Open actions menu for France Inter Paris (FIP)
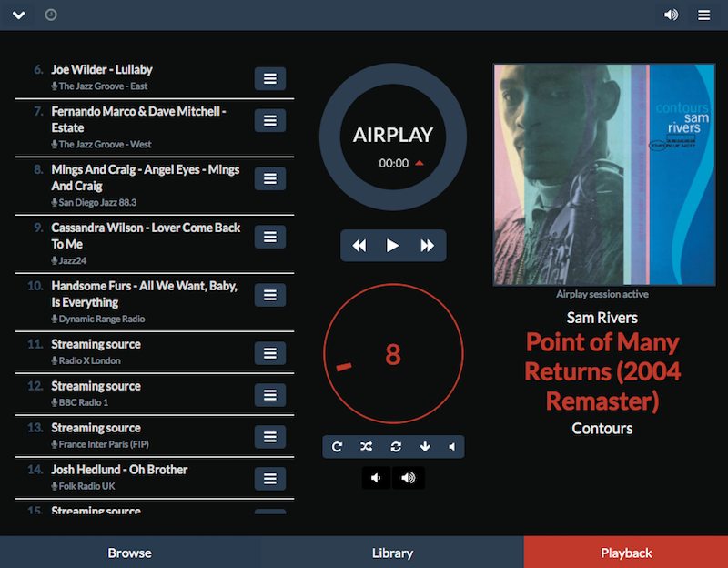The image size is (728, 568). 270,437
